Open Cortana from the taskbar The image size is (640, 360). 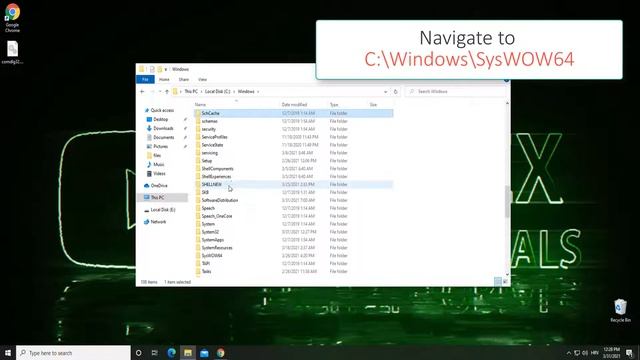(x=138, y=353)
